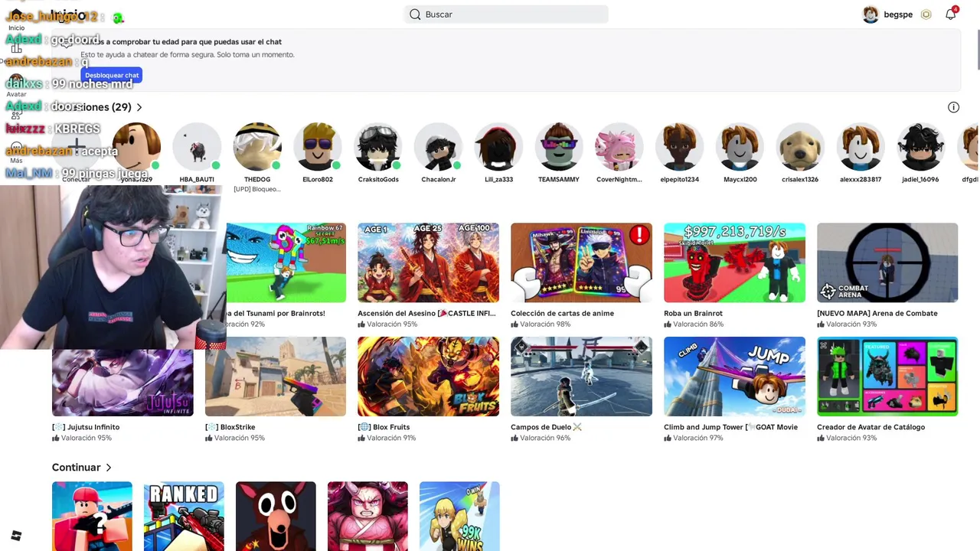
Task: Click the Roba un Brainrot title
Action: pos(693,313)
